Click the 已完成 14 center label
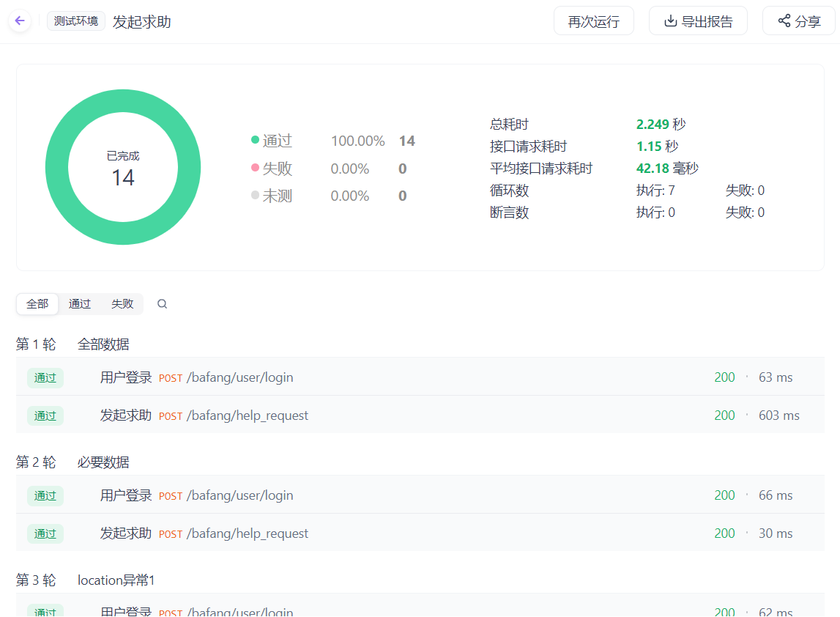840x617 pixels. (x=123, y=170)
